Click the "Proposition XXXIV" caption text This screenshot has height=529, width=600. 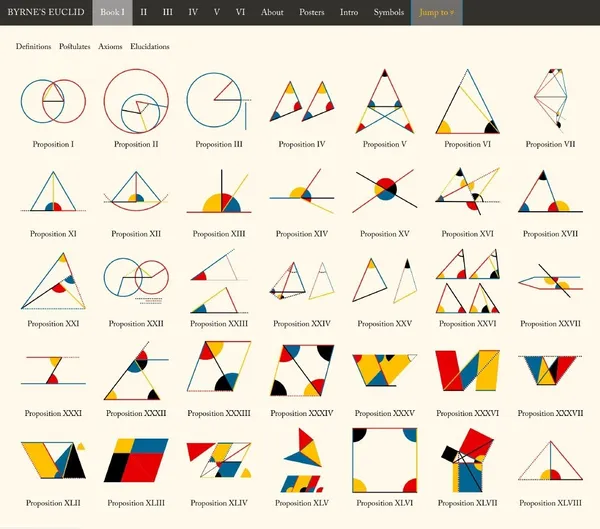(302, 413)
